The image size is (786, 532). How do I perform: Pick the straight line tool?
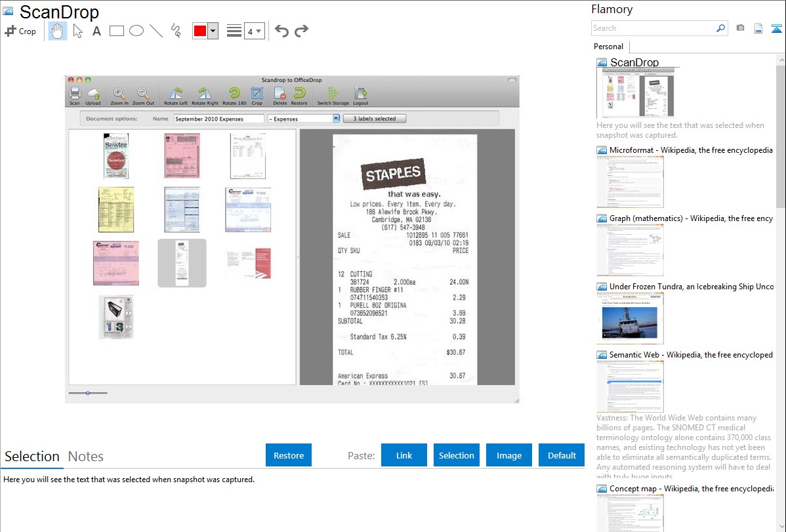click(156, 31)
